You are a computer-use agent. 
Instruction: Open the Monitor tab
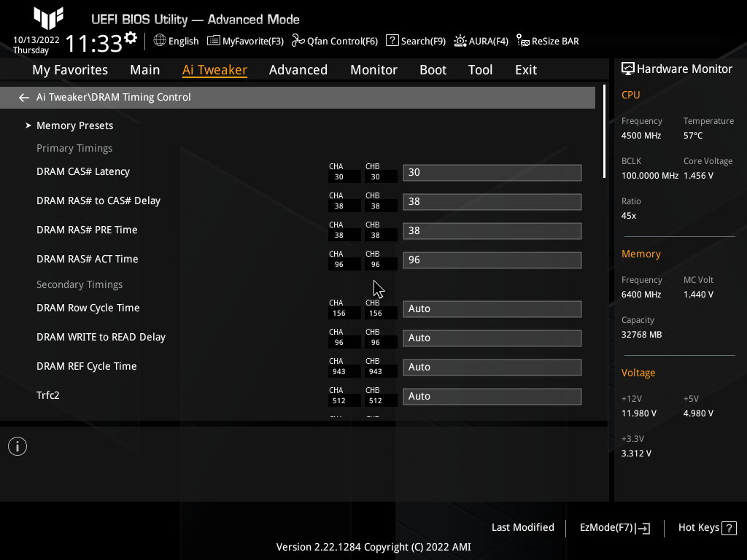tap(374, 69)
